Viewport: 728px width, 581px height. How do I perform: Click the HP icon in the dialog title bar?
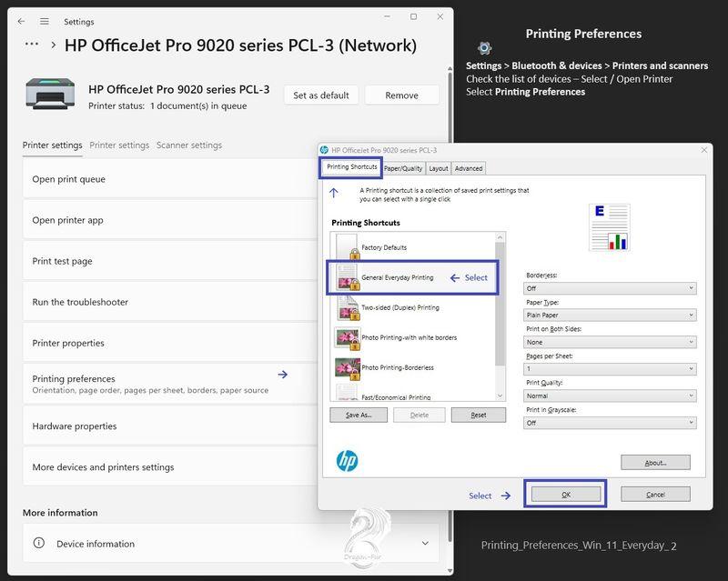324,150
